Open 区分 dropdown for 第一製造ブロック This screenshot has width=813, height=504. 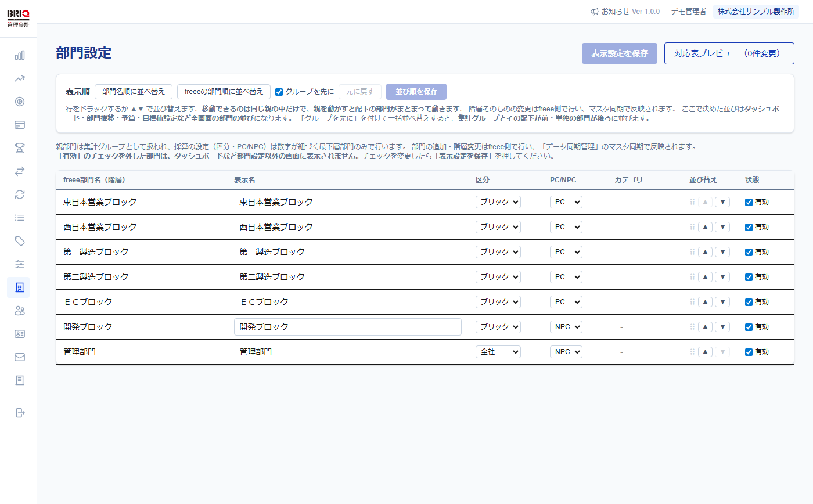498,252
